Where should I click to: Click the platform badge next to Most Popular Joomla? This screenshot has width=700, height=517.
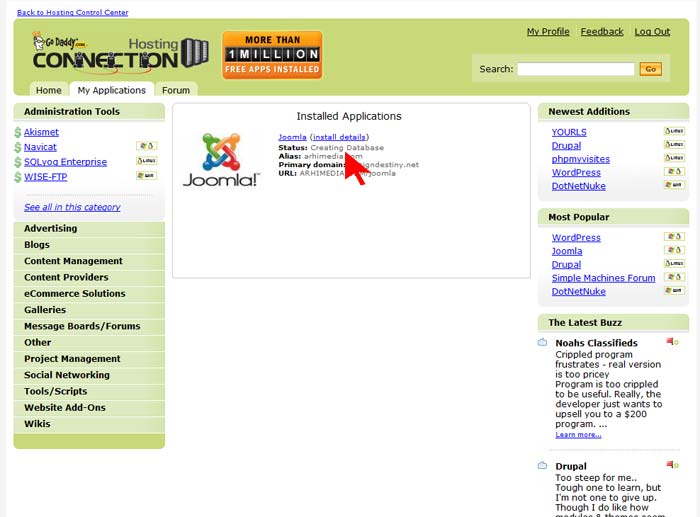point(674,250)
